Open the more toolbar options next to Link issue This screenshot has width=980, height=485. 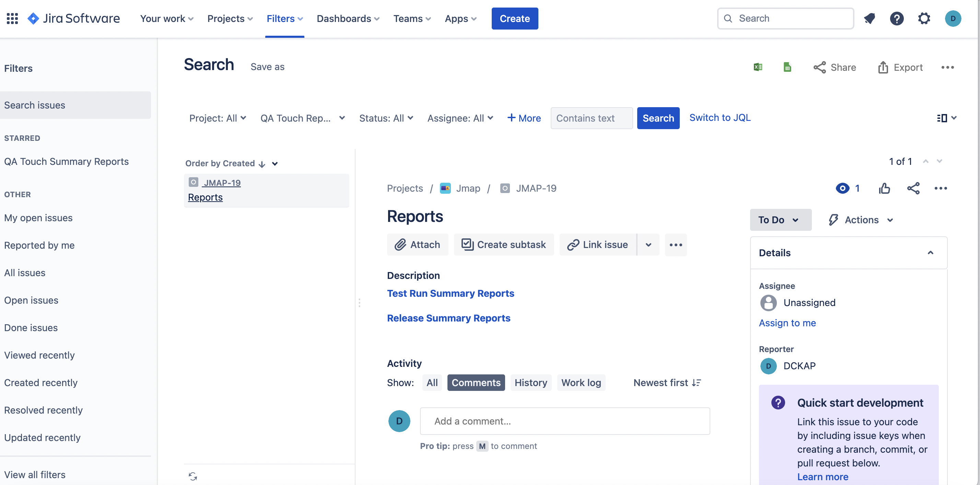coord(676,245)
